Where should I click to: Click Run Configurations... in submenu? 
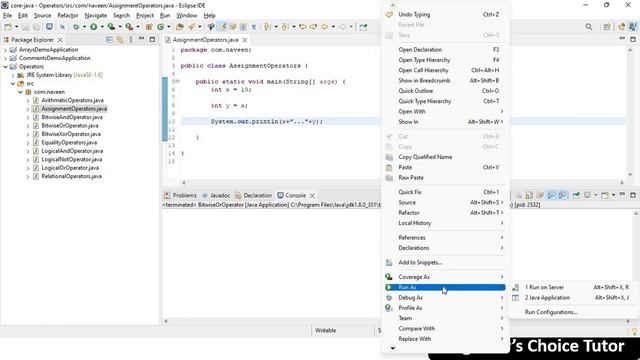coord(551,312)
